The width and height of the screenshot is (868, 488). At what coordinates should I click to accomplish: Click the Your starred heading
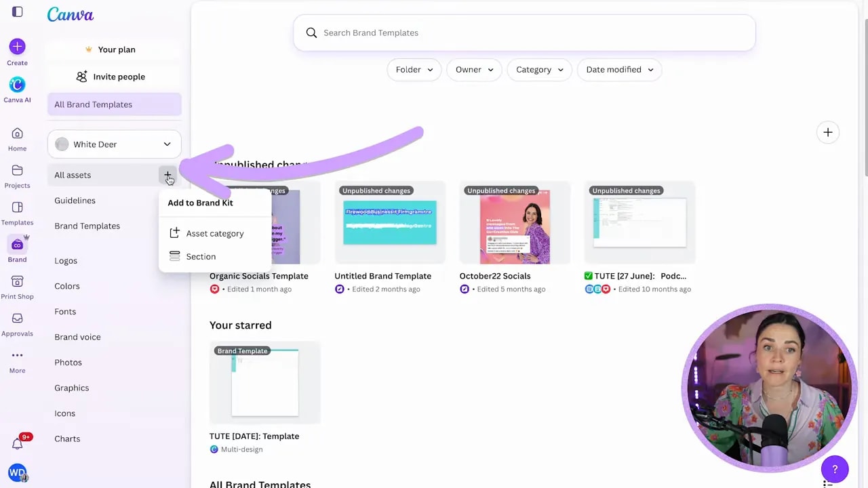(240, 325)
